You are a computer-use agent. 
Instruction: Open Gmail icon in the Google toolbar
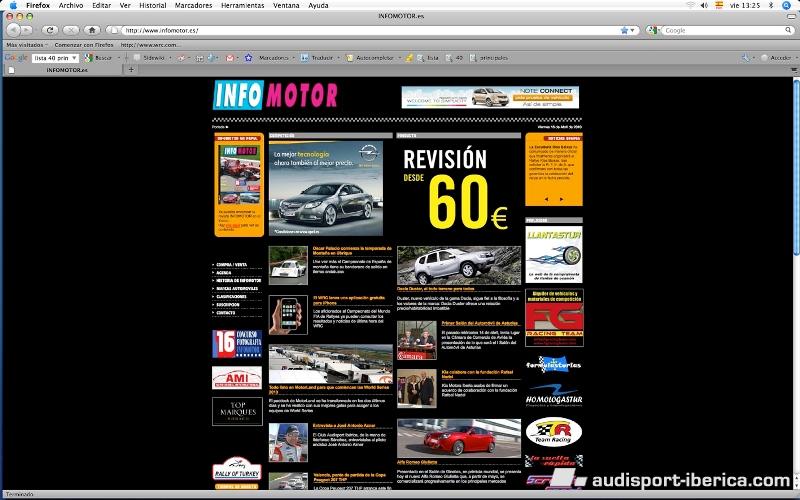230,58
